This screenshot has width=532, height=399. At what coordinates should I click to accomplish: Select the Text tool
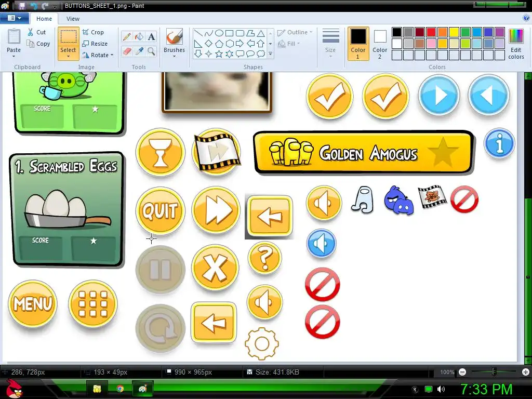tap(151, 37)
